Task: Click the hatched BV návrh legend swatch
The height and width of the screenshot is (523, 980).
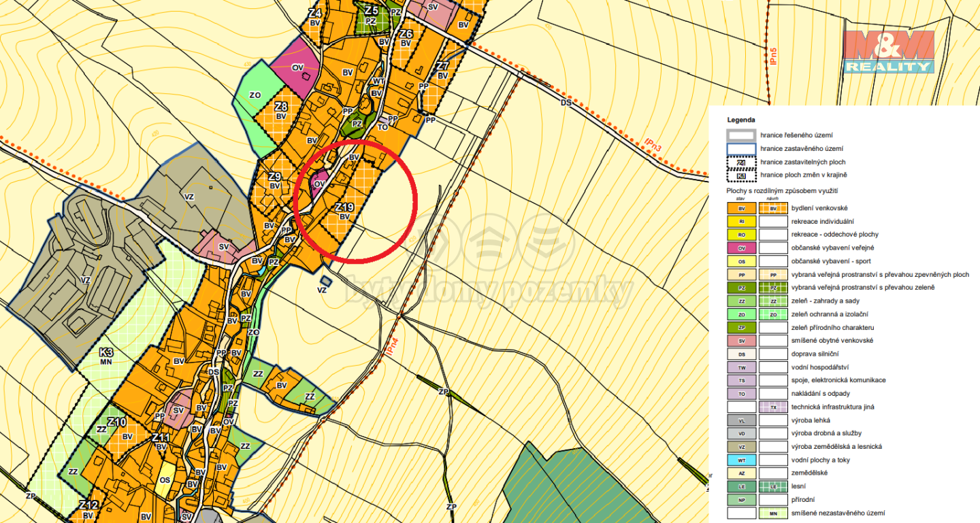Action: tap(773, 208)
